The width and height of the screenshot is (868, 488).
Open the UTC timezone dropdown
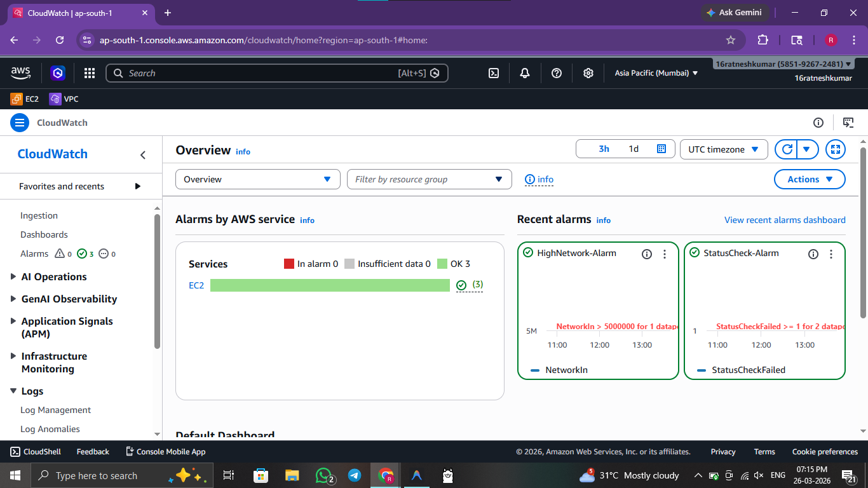(724, 149)
